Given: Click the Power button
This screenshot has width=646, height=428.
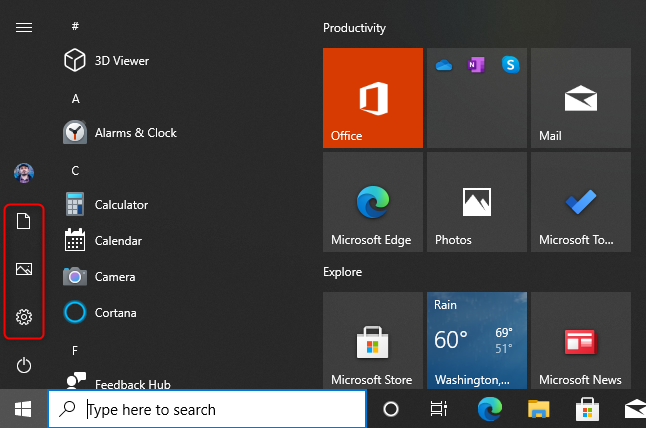Looking at the screenshot, I should pos(24,366).
